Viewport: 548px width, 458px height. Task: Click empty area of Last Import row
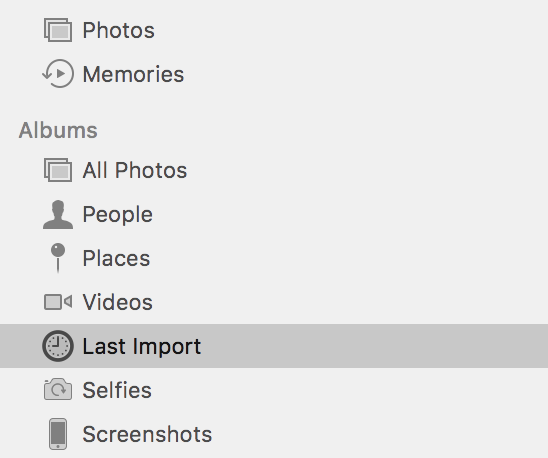coord(374,346)
